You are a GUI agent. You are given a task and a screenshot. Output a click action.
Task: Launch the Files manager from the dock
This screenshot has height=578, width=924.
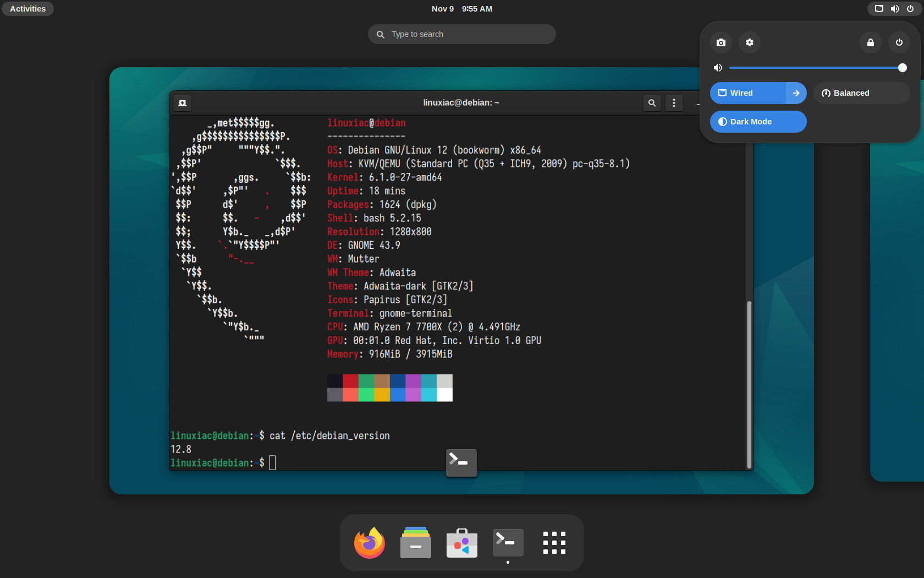coord(416,543)
